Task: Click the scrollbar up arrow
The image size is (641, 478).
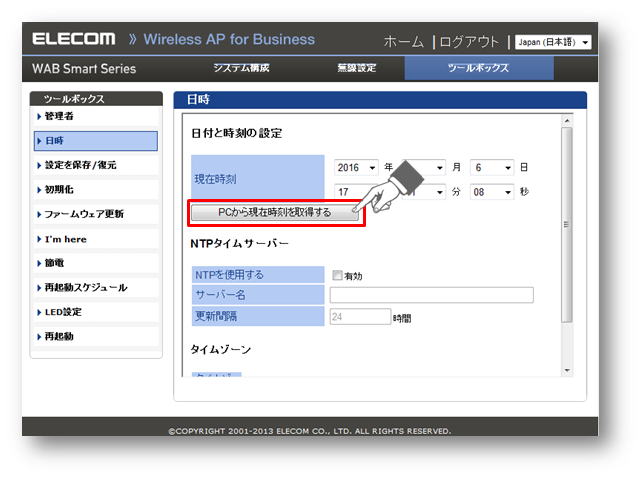Action: [x=567, y=121]
